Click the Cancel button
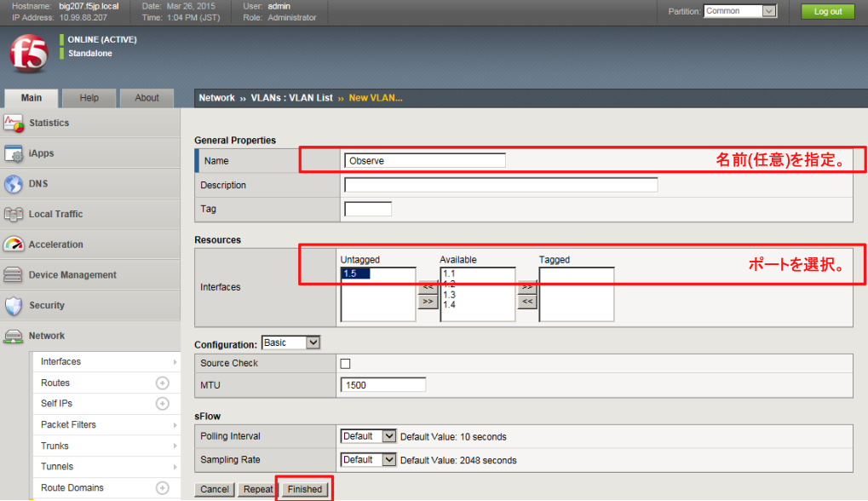Screen dimensions: 868x501 pyautogui.click(x=215, y=489)
